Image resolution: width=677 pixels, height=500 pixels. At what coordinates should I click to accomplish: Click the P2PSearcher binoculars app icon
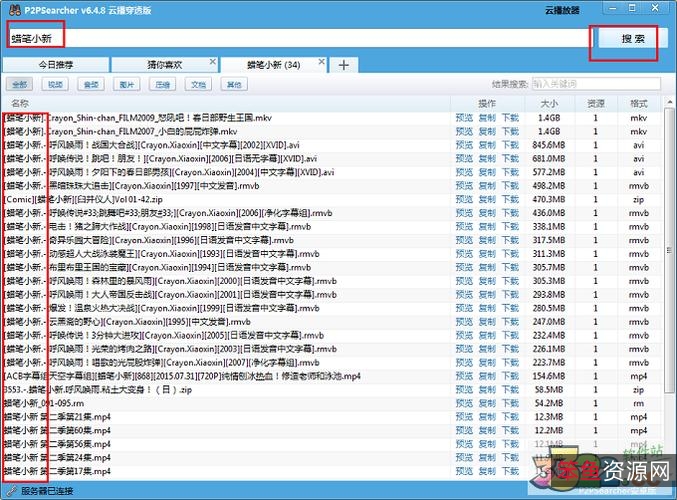click(14, 9)
